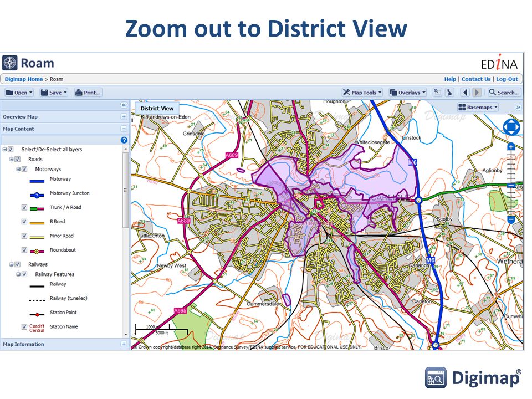Image resolution: width=532 pixels, height=399 pixels.
Task: Go to the previous map view arrow
Action: tap(465, 93)
